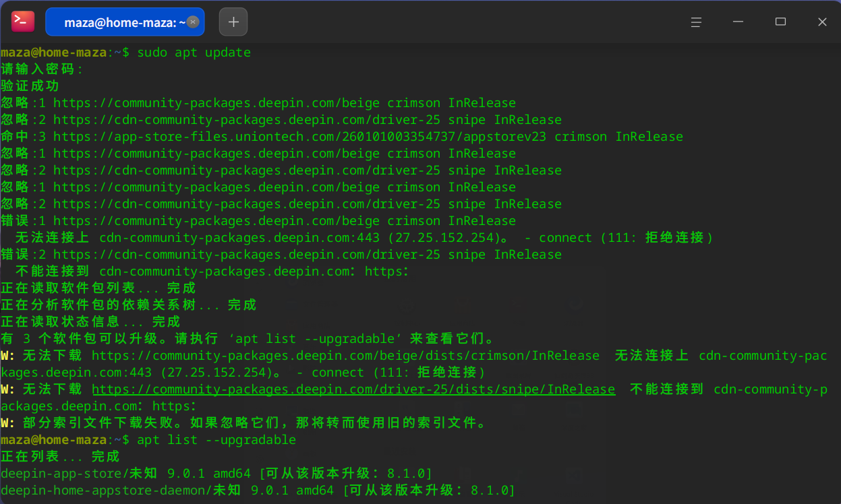Minimize the terminal window
841x504 pixels.
tap(738, 22)
